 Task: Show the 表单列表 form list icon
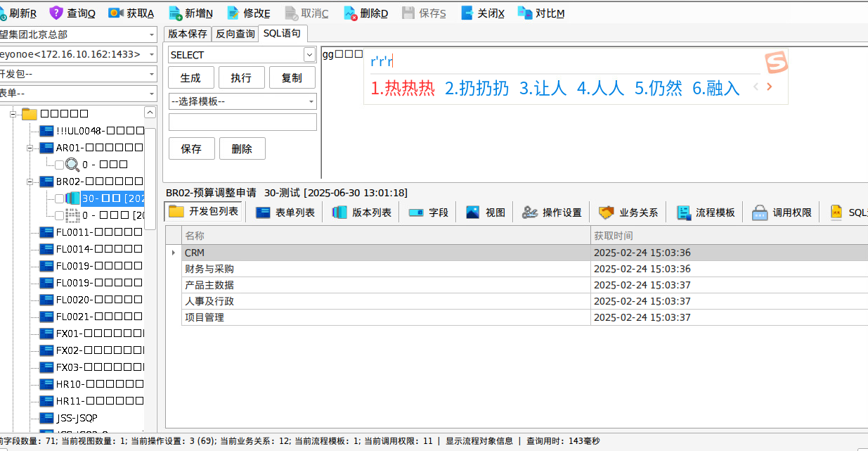(x=263, y=212)
